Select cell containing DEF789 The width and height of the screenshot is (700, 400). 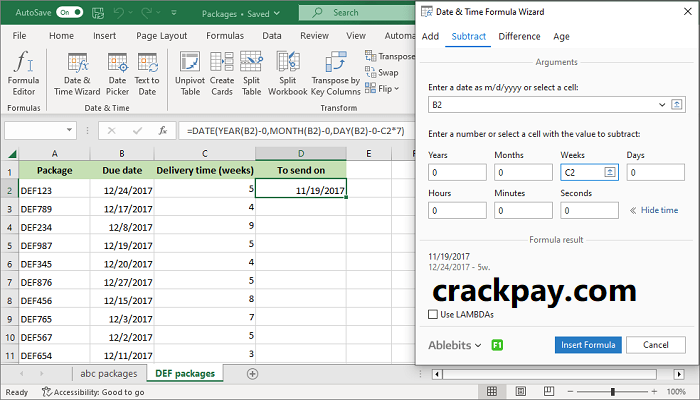[x=54, y=208]
